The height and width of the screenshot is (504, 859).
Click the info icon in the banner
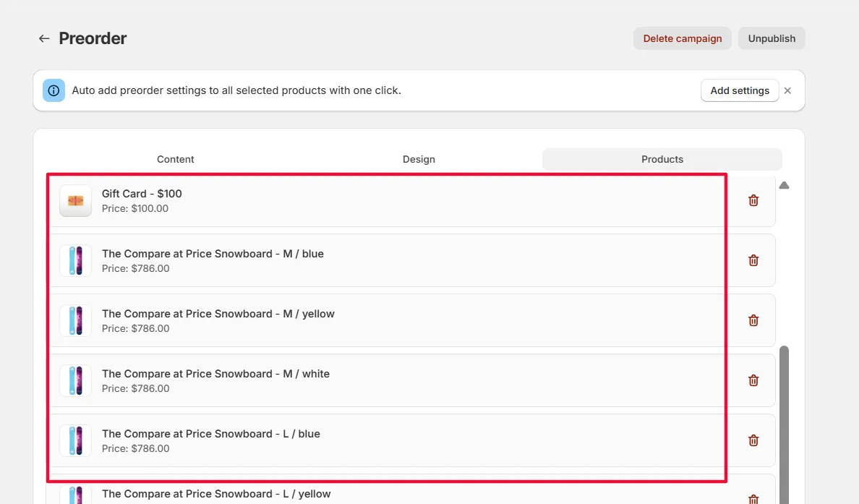click(x=54, y=90)
